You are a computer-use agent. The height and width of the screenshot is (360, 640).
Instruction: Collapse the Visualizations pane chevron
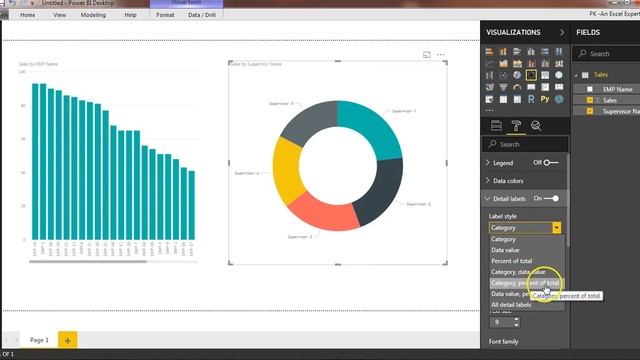(562, 32)
